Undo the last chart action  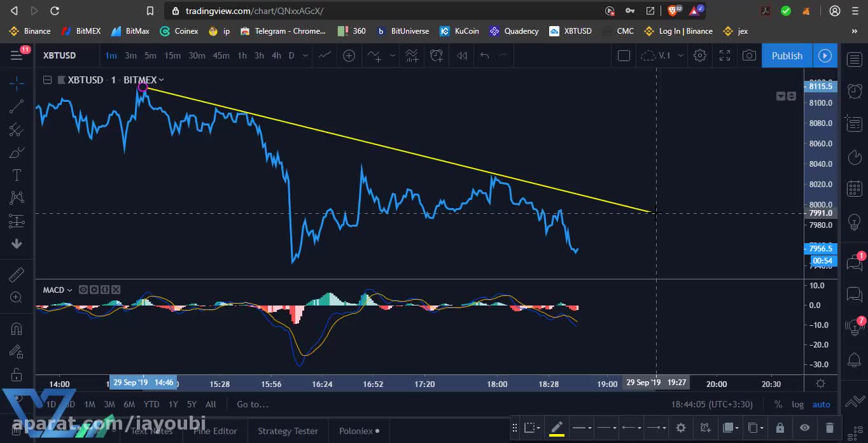pos(484,56)
